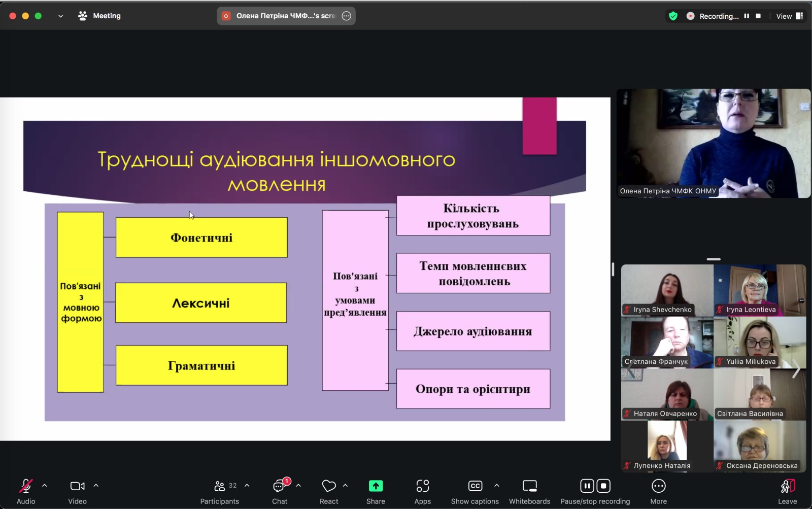Select Iryna Shevchenko's video thumbnail

(667, 290)
